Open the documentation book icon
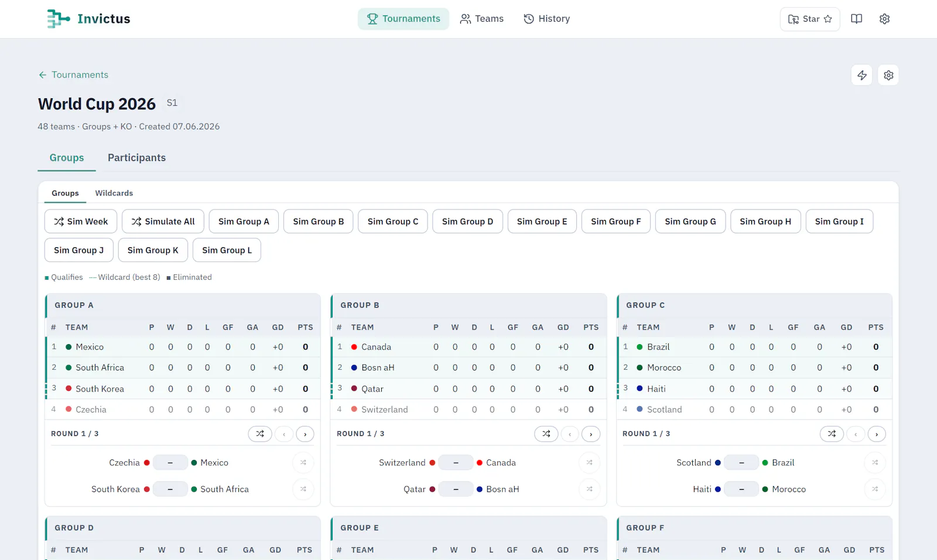 (856, 19)
